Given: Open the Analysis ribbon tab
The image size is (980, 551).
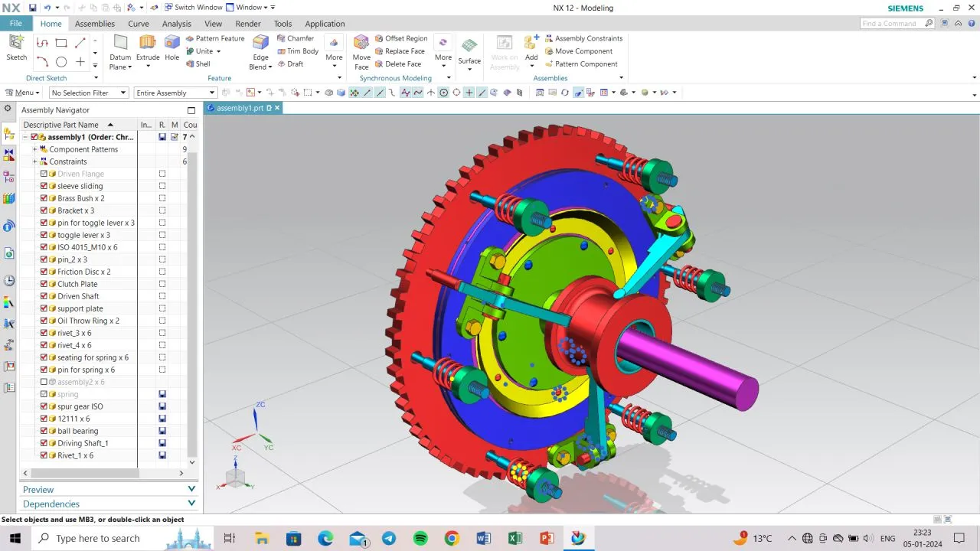Looking at the screenshot, I should 177,24.
